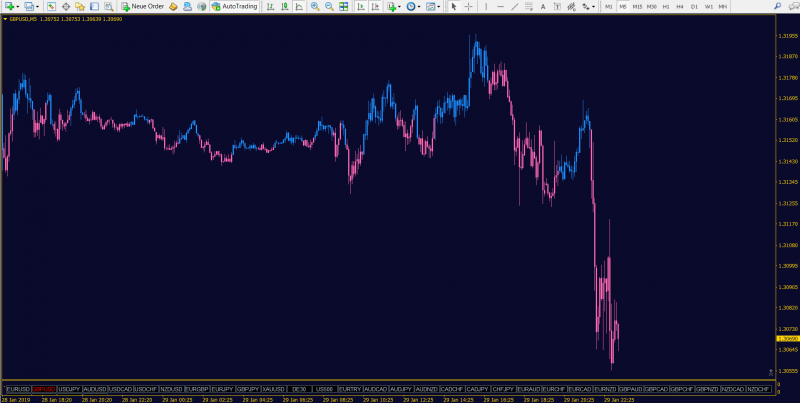Switch to M15 timeframe

point(637,7)
